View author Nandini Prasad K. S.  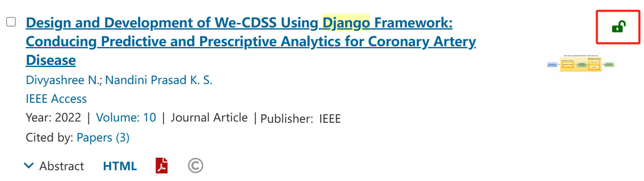click(159, 80)
